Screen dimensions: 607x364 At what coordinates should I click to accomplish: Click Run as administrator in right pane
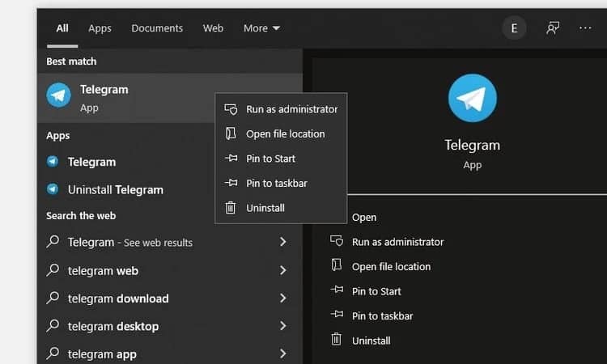click(x=397, y=242)
